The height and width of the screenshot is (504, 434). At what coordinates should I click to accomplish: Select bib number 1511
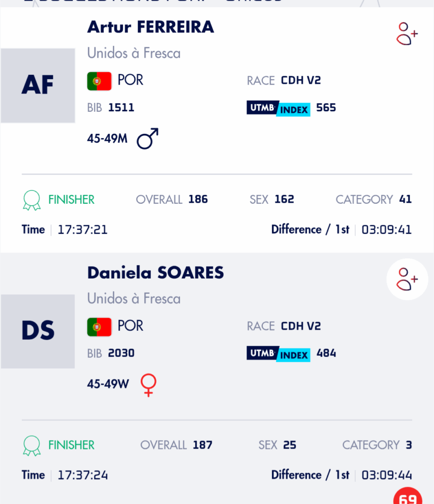[121, 108]
